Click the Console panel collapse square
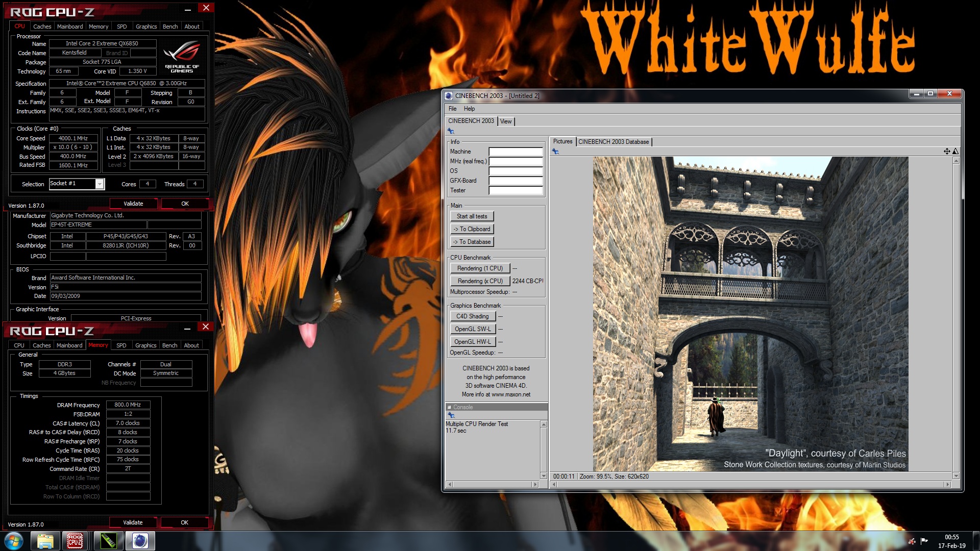This screenshot has height=551, width=980. coord(449,407)
